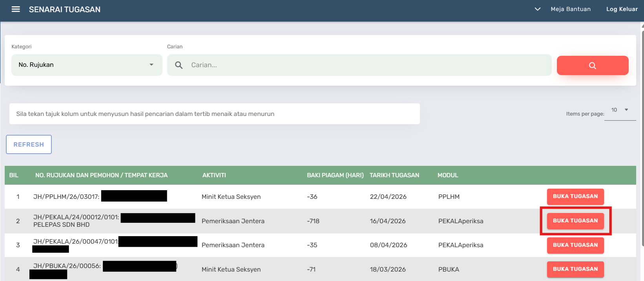Sort by the MODUL column header
Screen dimensions: 644x281
448,175
